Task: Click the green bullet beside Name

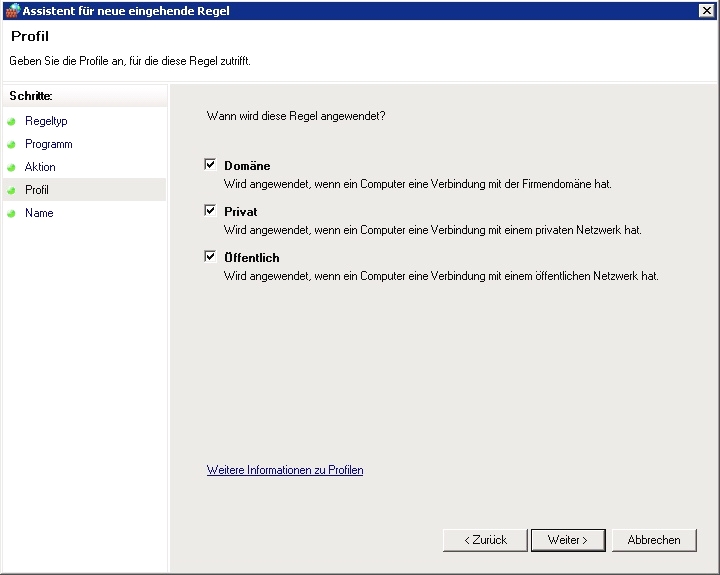Action: tap(12, 213)
